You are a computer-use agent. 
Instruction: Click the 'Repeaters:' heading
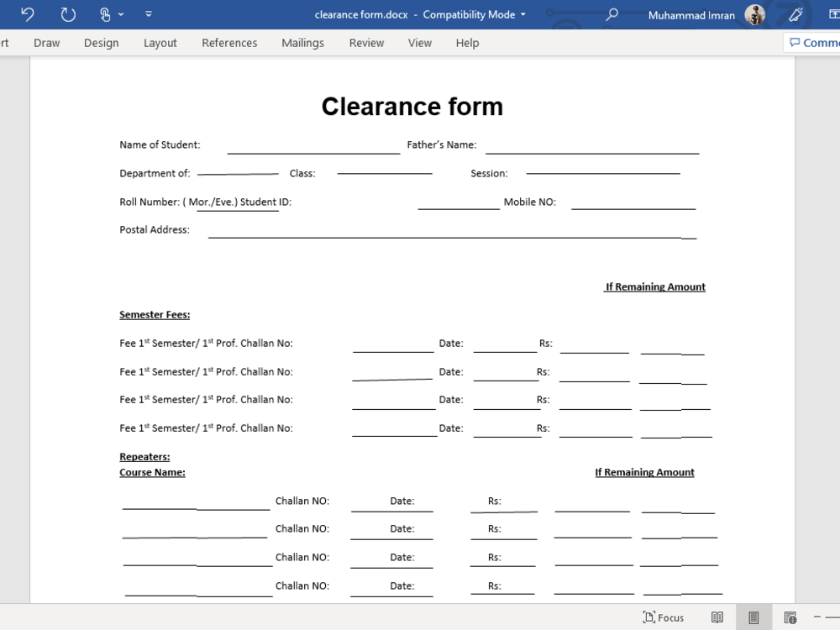[144, 456]
